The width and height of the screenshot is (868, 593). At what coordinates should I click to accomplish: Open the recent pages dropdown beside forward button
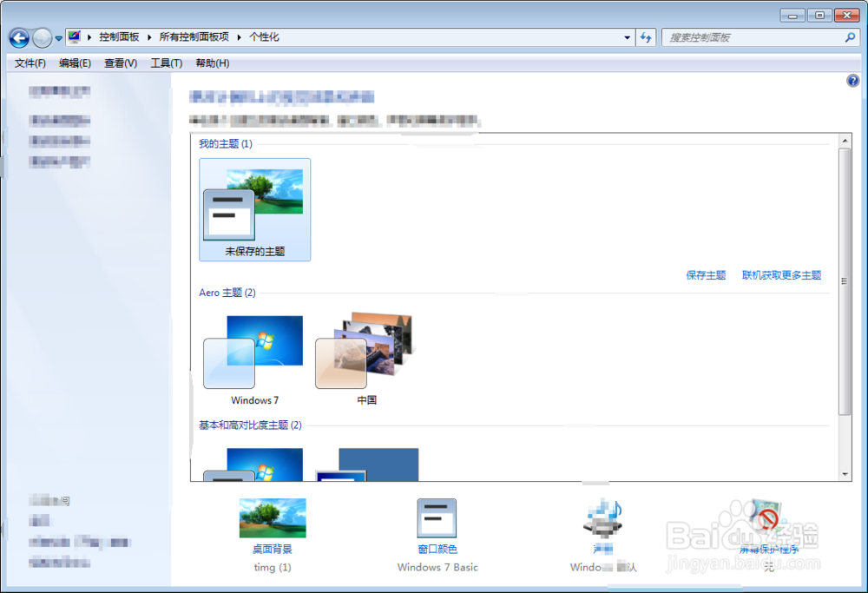[57, 37]
